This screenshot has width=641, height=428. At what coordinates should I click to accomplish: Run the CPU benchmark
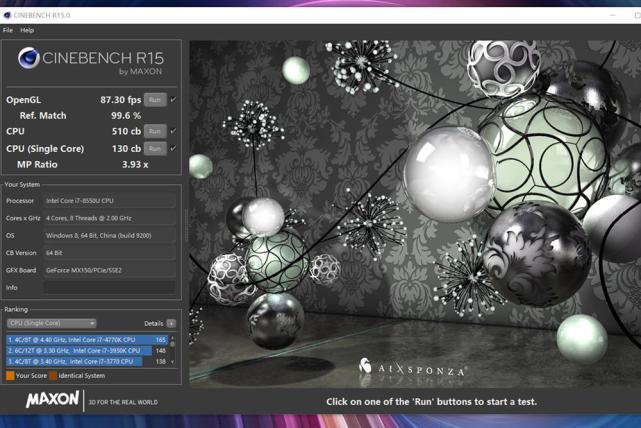[155, 131]
